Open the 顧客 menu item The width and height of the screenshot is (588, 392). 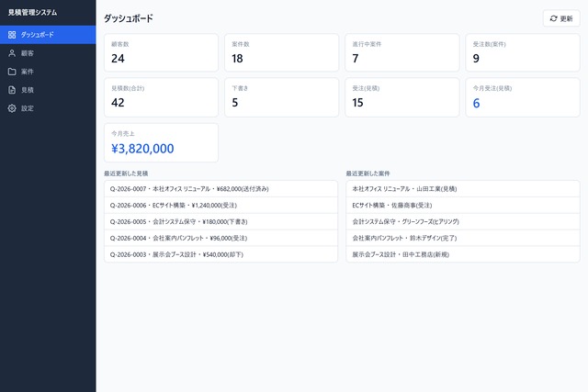(48, 53)
